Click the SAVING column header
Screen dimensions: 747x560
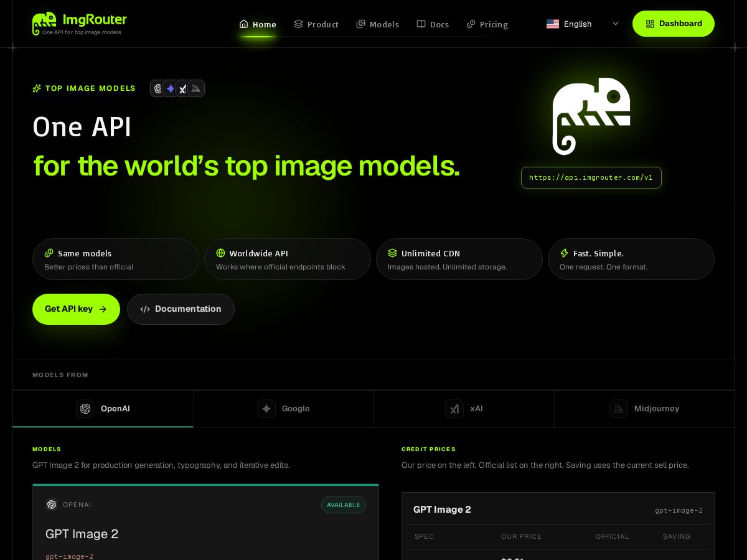[x=677, y=536]
